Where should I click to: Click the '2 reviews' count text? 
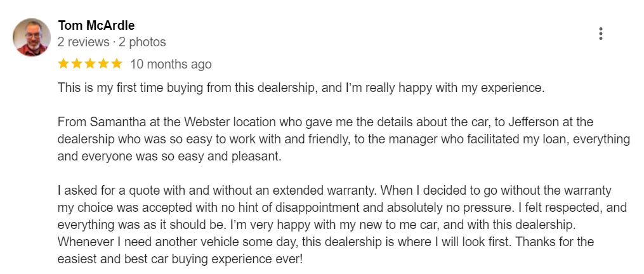click(x=84, y=42)
